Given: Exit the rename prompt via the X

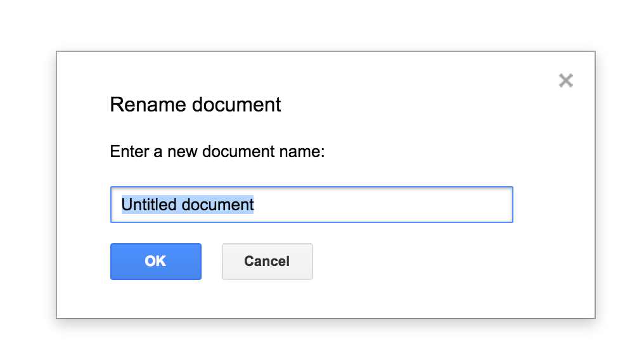Looking at the screenshot, I should point(565,80).
